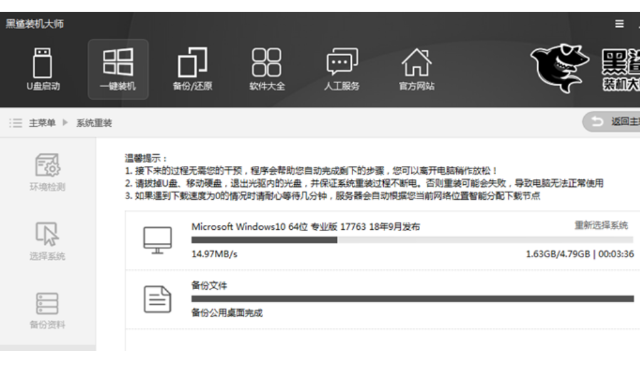Open 人工服务 chat support
The image size is (640, 380).
(x=342, y=69)
